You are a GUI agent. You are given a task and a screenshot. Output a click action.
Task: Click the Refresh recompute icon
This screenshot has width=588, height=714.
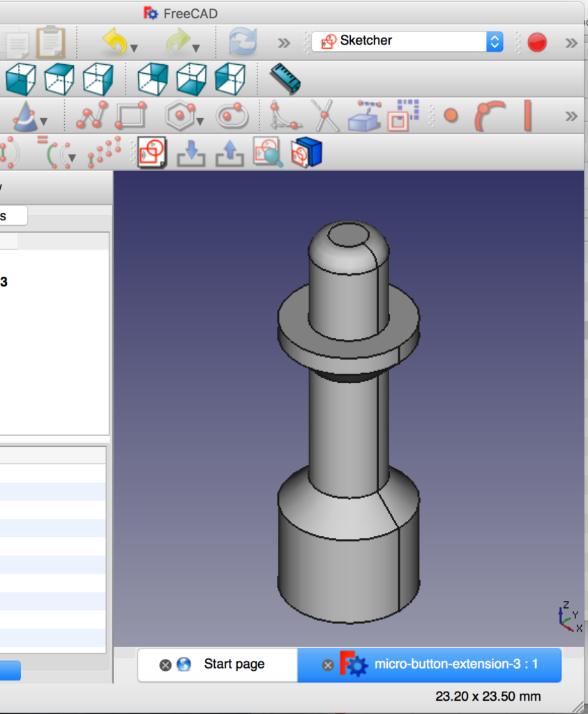click(x=243, y=43)
